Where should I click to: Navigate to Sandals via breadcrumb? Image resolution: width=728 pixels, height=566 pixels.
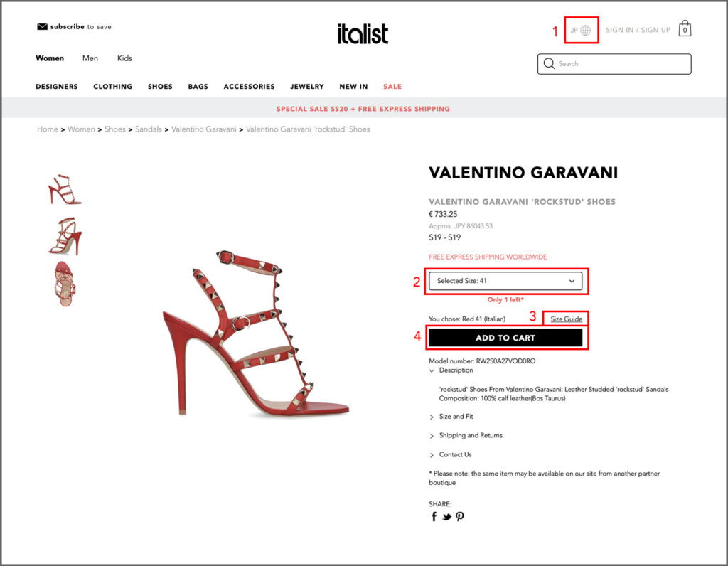148,129
